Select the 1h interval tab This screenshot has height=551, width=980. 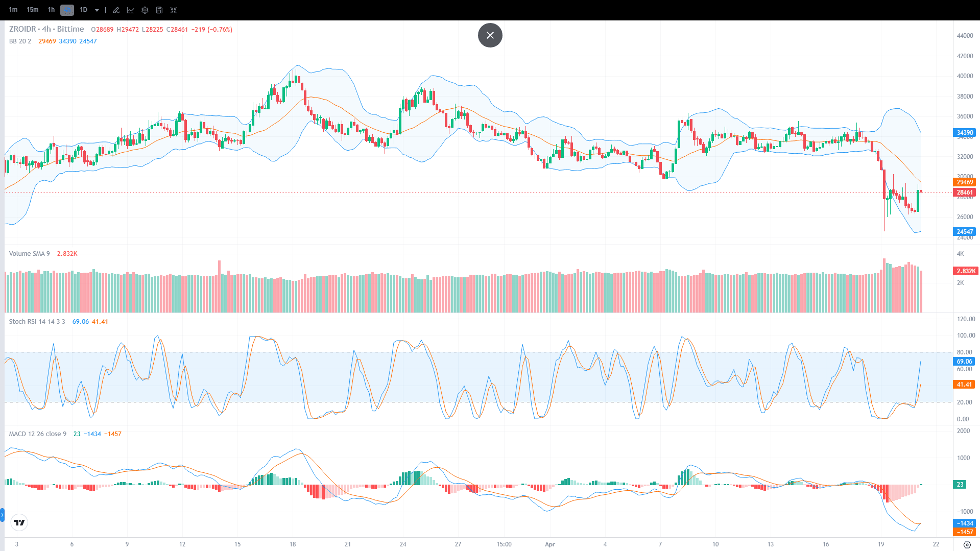coord(51,10)
